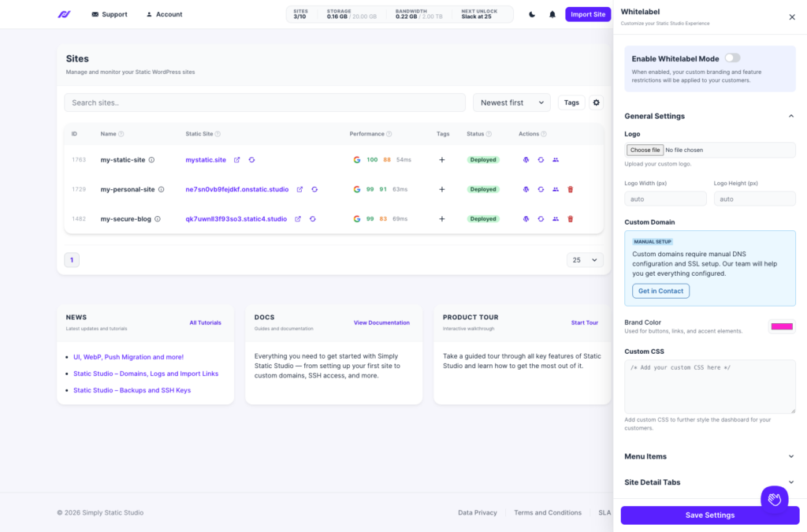Open View Documentation link
Viewport: 807px width, 532px height.
point(381,322)
